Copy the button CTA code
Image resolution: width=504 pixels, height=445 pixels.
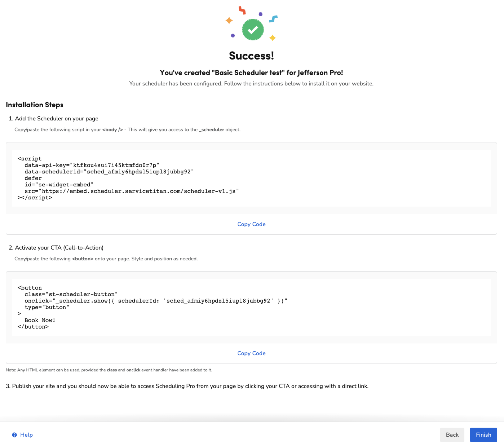click(x=251, y=353)
